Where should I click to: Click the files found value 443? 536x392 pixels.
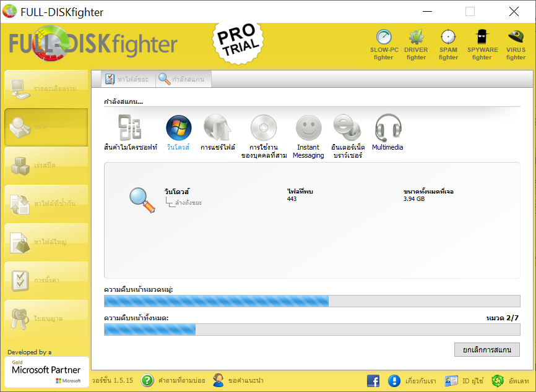click(292, 199)
